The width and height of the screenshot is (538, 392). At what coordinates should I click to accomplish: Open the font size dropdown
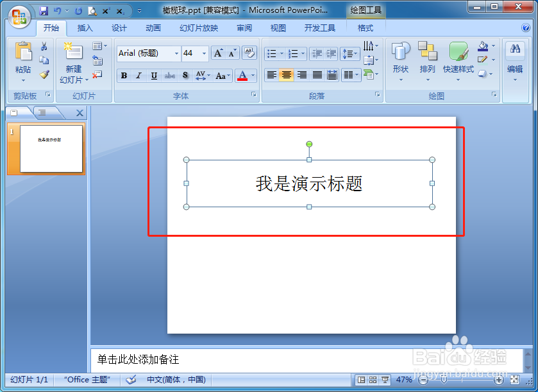pyautogui.click(x=203, y=53)
